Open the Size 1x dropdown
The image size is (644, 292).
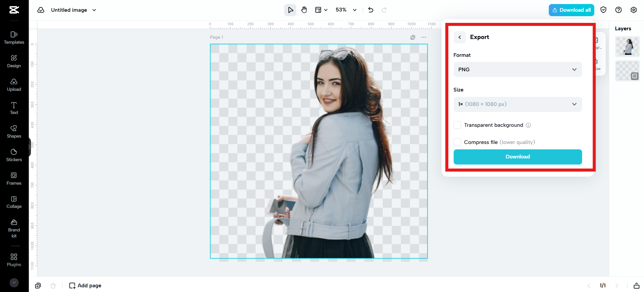coord(517,104)
